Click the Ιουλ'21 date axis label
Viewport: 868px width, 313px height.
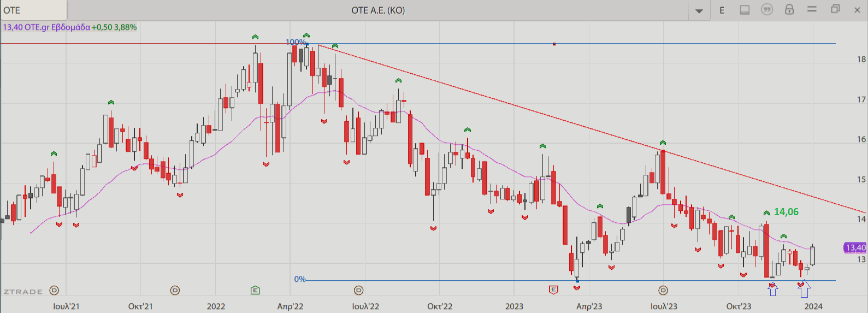pos(66,306)
